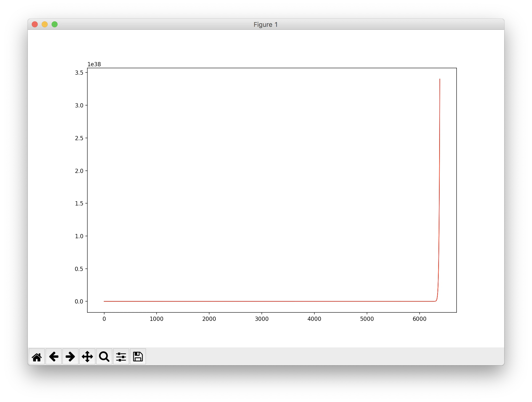This screenshot has height=402, width=532.
Task: Click the 1.5 y-axis tick label
Action: (x=79, y=203)
